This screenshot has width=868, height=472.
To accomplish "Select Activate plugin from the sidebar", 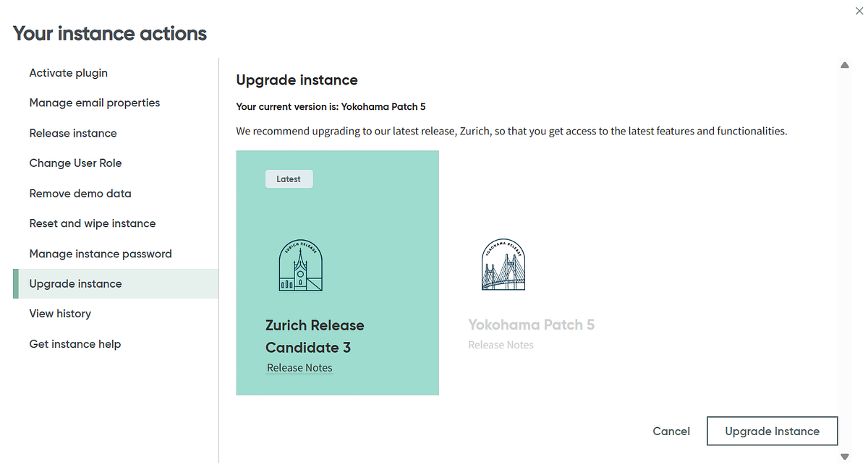I will [68, 73].
